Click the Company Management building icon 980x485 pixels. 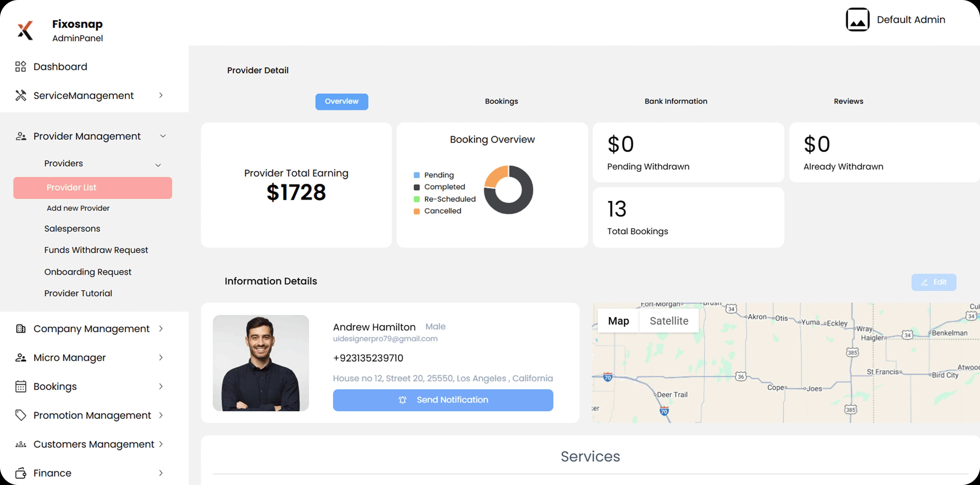point(20,328)
